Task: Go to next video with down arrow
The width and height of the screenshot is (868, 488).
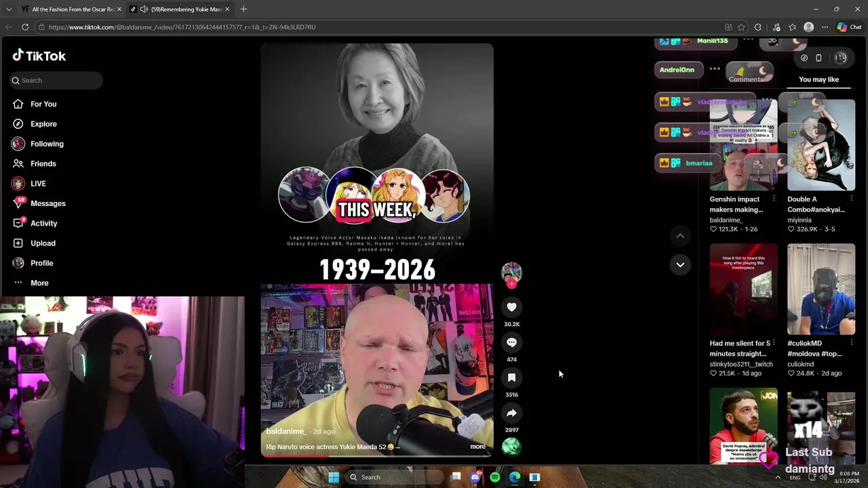Action: pyautogui.click(x=680, y=264)
